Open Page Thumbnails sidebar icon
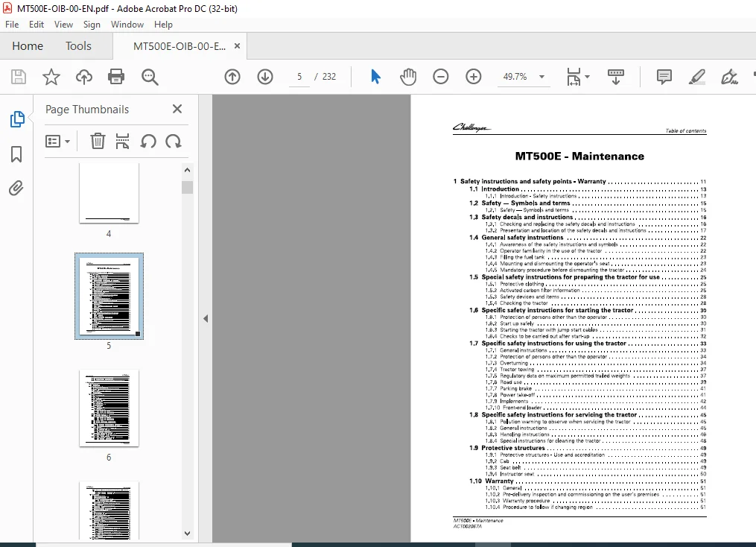The width and height of the screenshot is (756, 547). tap(17, 119)
